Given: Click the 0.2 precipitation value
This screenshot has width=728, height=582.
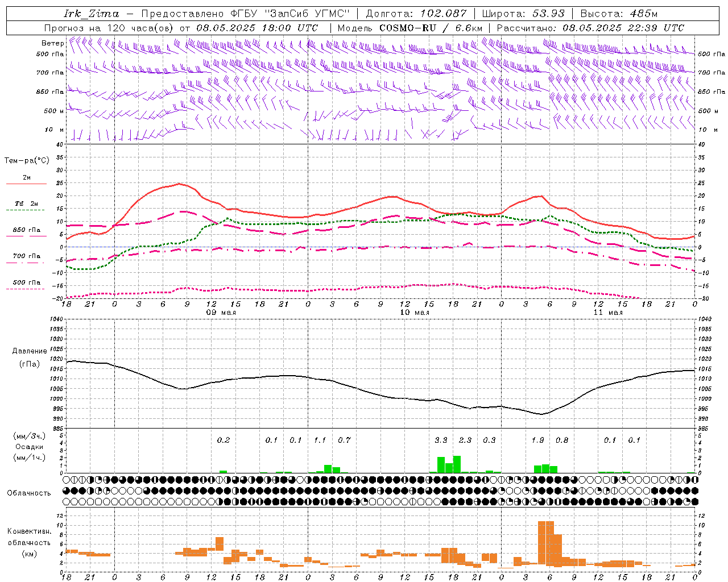Looking at the screenshot, I should [x=224, y=440].
